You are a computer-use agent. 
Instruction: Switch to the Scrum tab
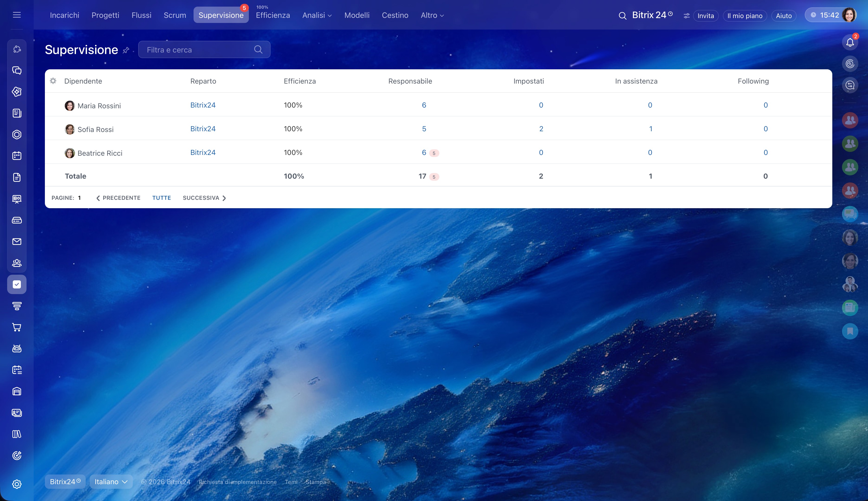(x=175, y=15)
